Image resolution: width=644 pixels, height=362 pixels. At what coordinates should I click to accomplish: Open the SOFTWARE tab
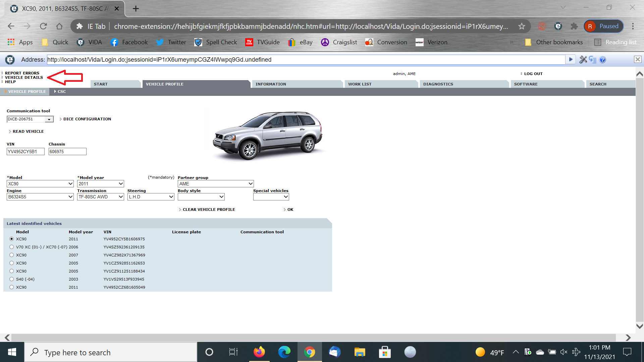click(x=526, y=84)
